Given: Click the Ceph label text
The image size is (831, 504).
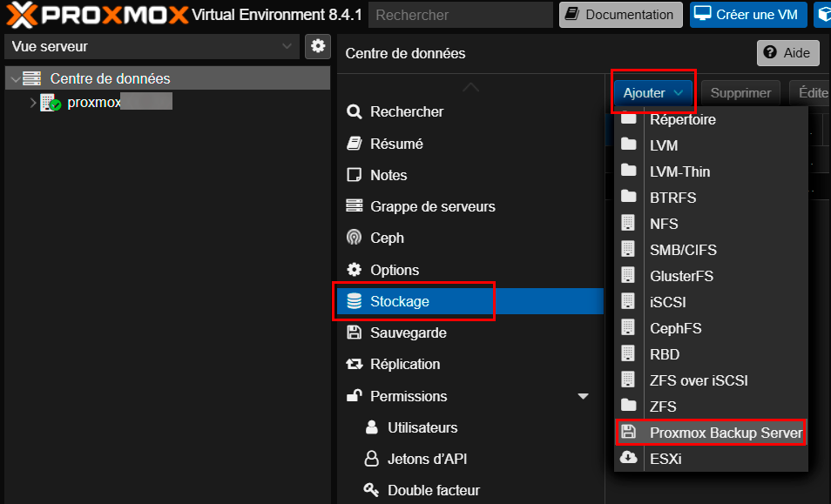Looking at the screenshot, I should pyautogui.click(x=387, y=239).
